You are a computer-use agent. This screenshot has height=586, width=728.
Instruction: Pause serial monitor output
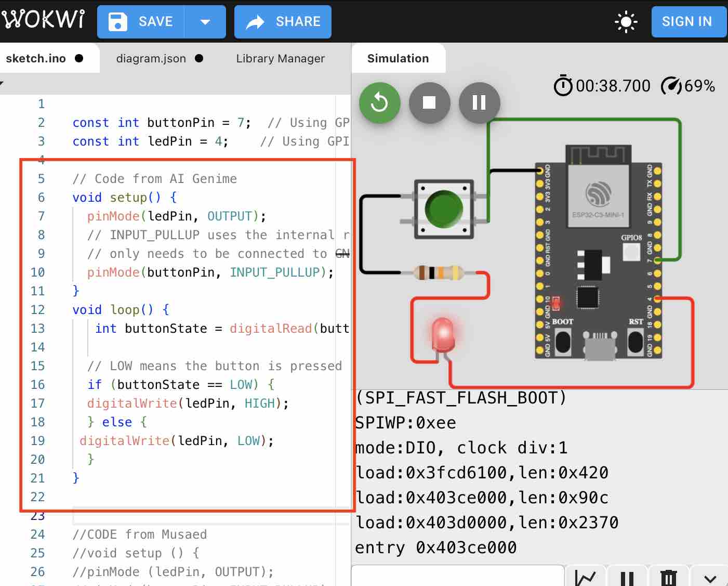coord(627,578)
